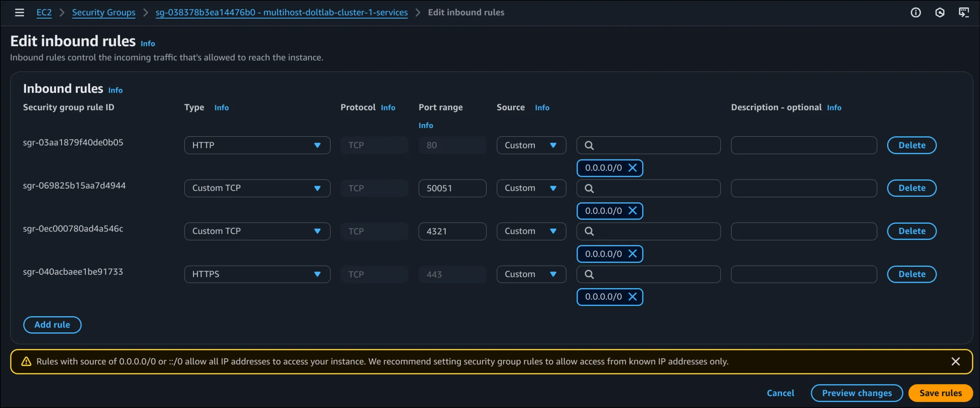Screen dimensions: 980x408
Task: Edit the 50051 port range field
Action: point(452,188)
